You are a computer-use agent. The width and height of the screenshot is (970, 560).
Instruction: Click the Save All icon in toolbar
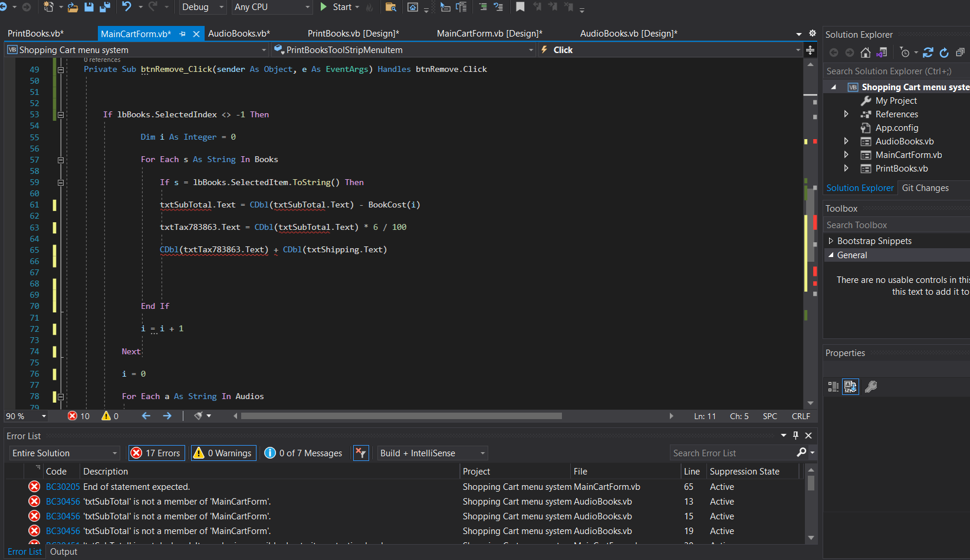pyautogui.click(x=105, y=7)
